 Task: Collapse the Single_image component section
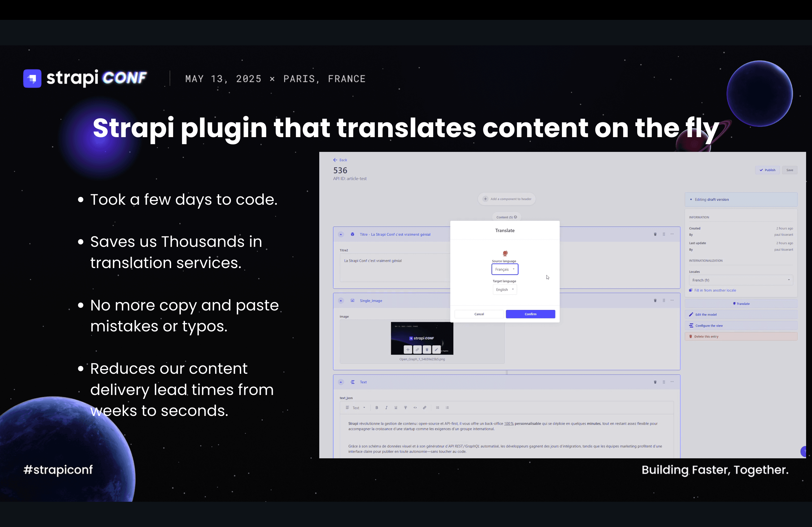pos(341,301)
